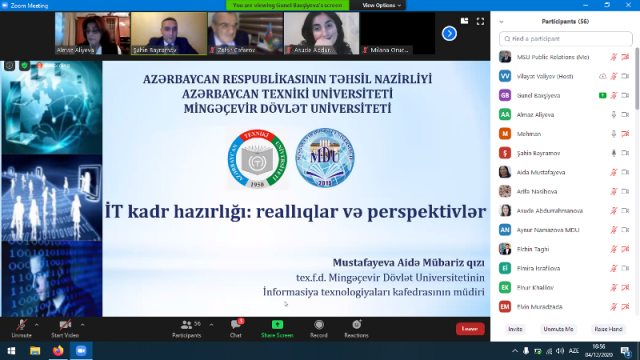Click video icon for Asude Abdurrahmanova

click(625, 211)
